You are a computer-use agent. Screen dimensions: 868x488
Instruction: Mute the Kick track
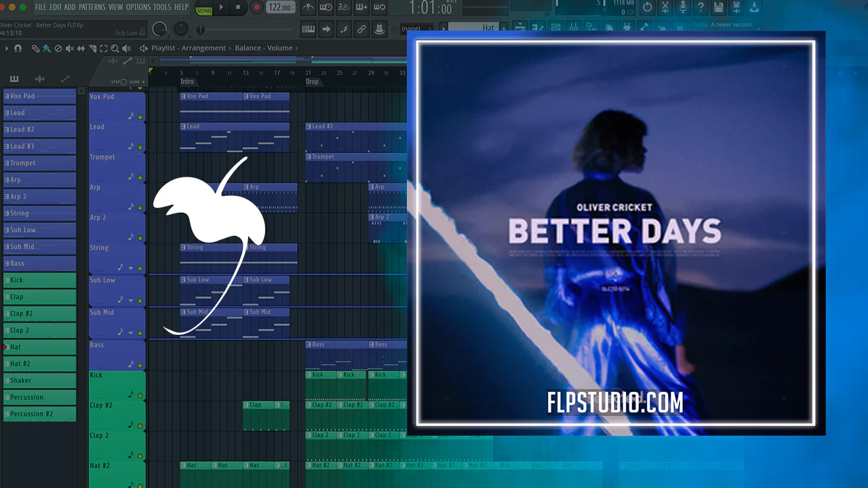click(140, 396)
